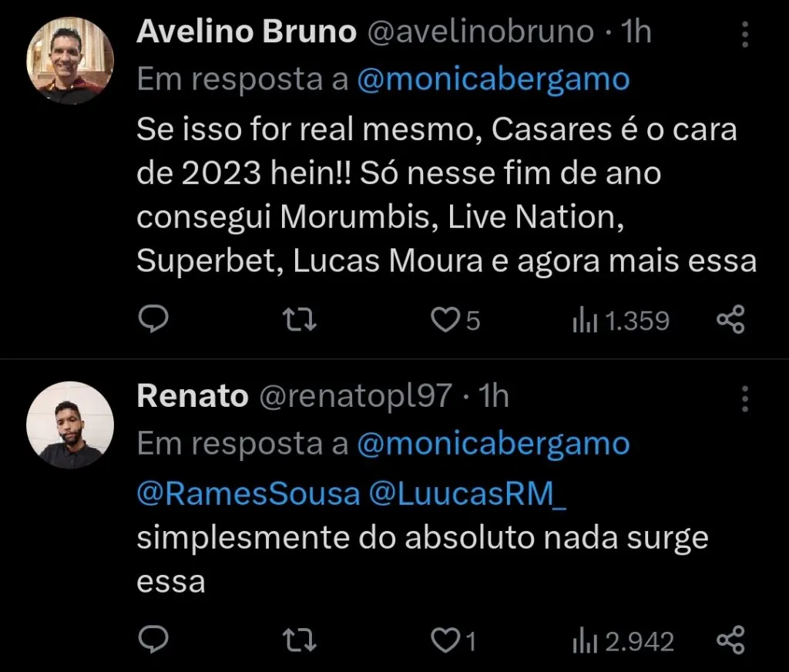Open @monicabergamo mention in Renato's reply
This screenshot has width=789, height=672.
493,444
